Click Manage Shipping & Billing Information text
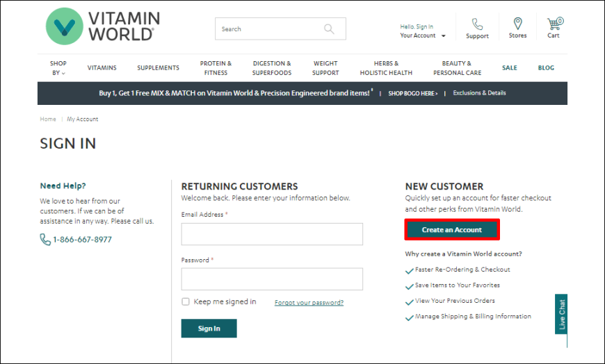Viewport: 605px width, 364px height. [x=473, y=316]
